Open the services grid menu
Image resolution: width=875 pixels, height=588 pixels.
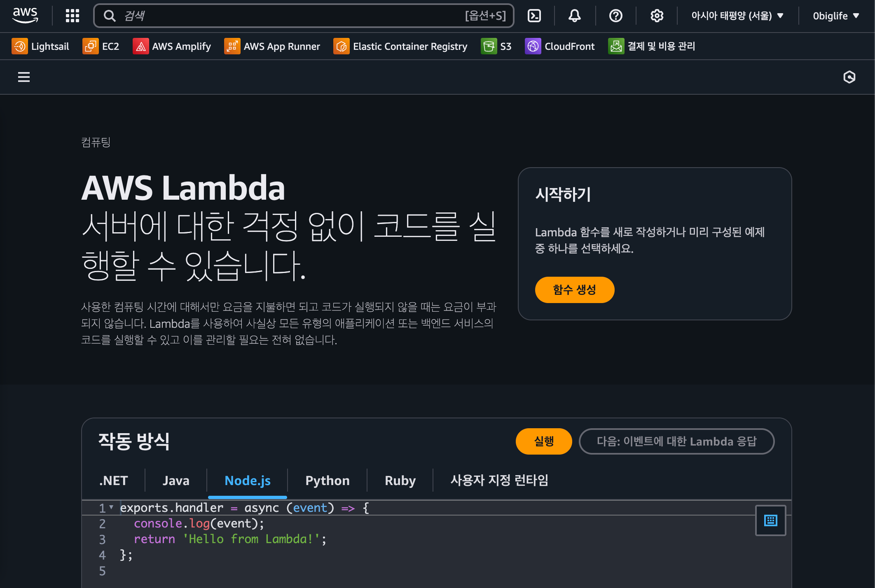point(73,16)
